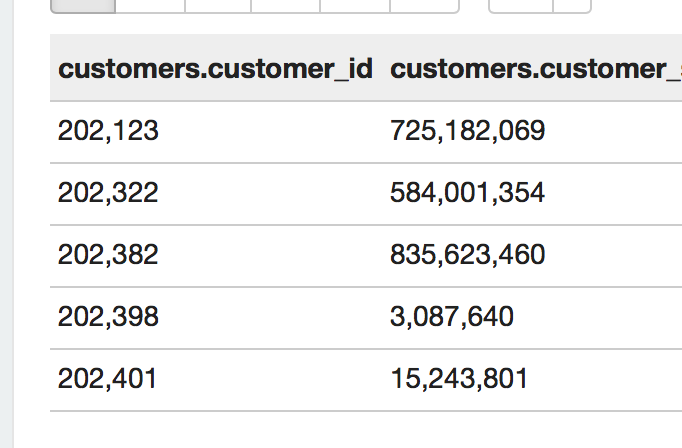Click the customers.customer_id column header

pyautogui.click(x=215, y=69)
